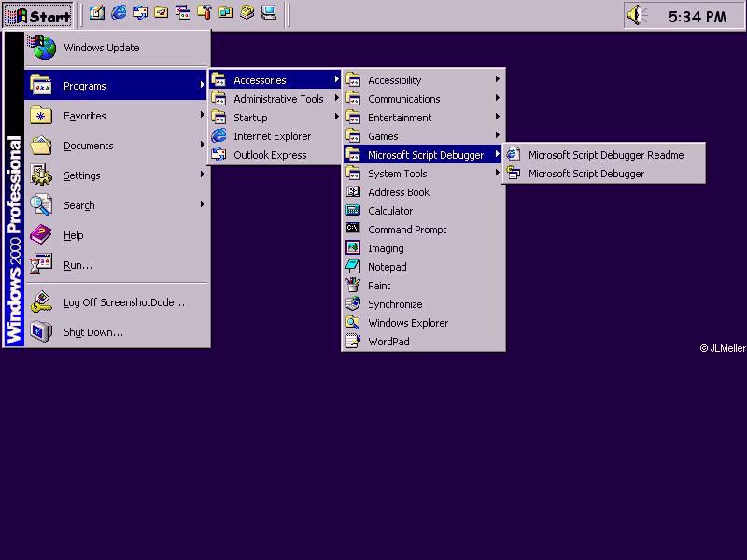The image size is (747, 560).
Task: Choose Shut Down... in the Start menu
Action: pyautogui.click(x=118, y=332)
